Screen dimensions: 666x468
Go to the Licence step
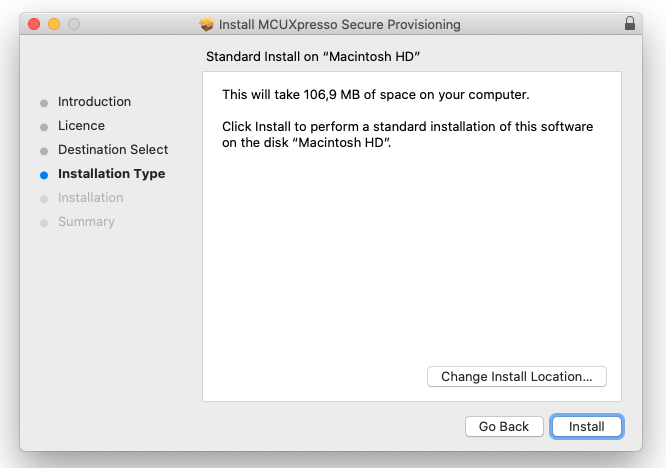(x=81, y=126)
